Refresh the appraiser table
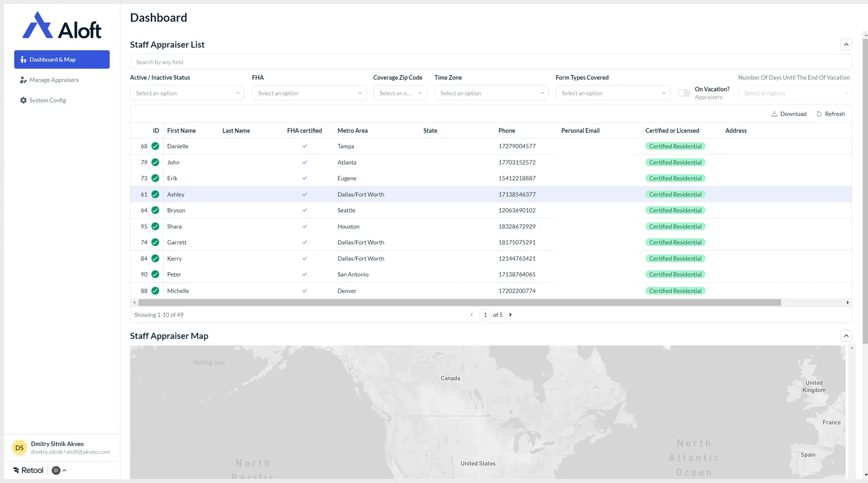Image resolution: width=868 pixels, height=483 pixels. tap(830, 114)
